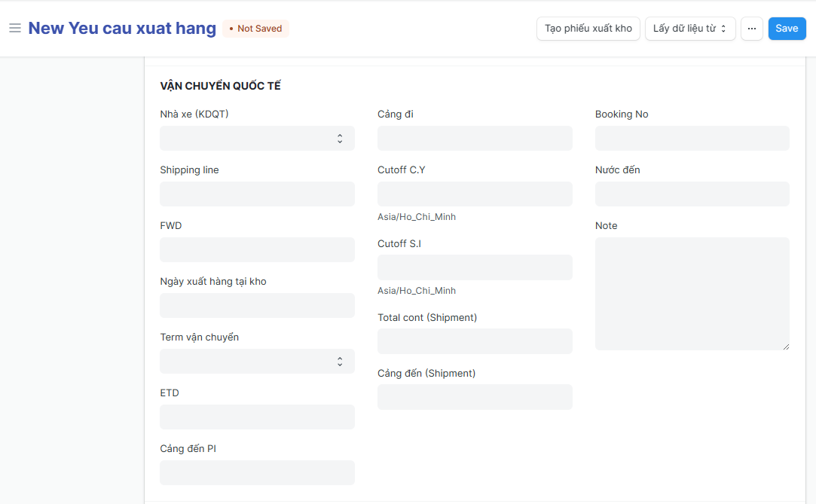This screenshot has height=504, width=816.
Task: Click the Booking No input field
Action: pos(692,139)
